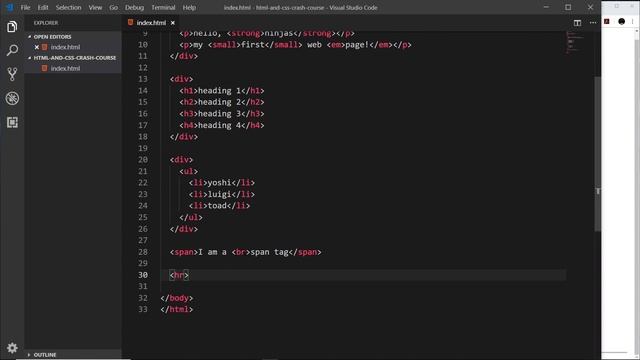The width and height of the screenshot is (640, 360).
Task: Click the red icon in browser window toolbar
Action: pyautogui.click(x=607, y=22)
